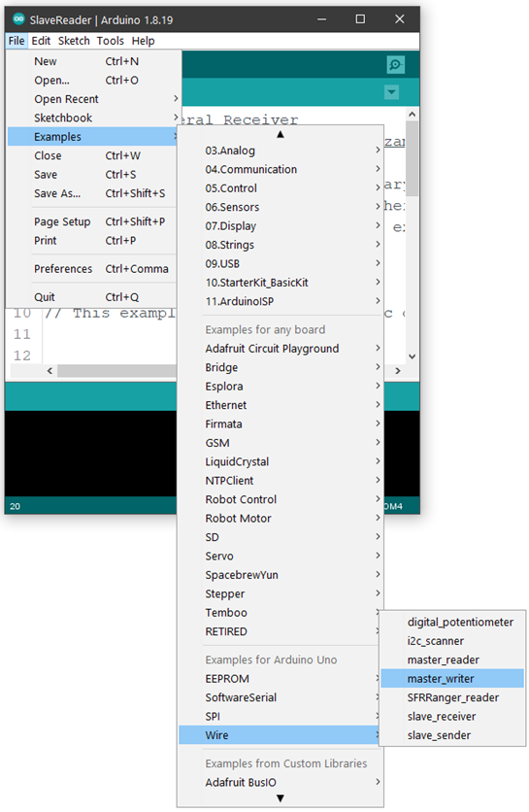This screenshot has height=812, width=529.
Task: Open Page Setup dialog
Action: pyautogui.click(x=93, y=222)
